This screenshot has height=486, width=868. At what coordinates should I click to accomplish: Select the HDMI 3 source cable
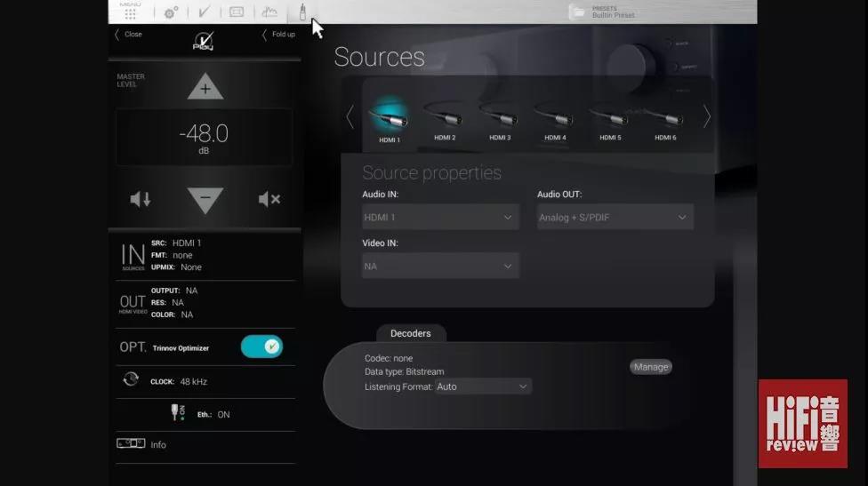pyautogui.click(x=500, y=118)
